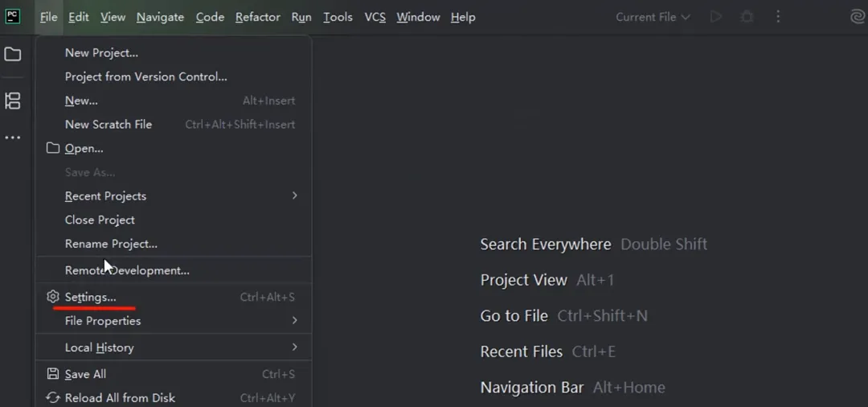Select Save All in File menu
The height and width of the screenshot is (407, 868).
pos(85,374)
